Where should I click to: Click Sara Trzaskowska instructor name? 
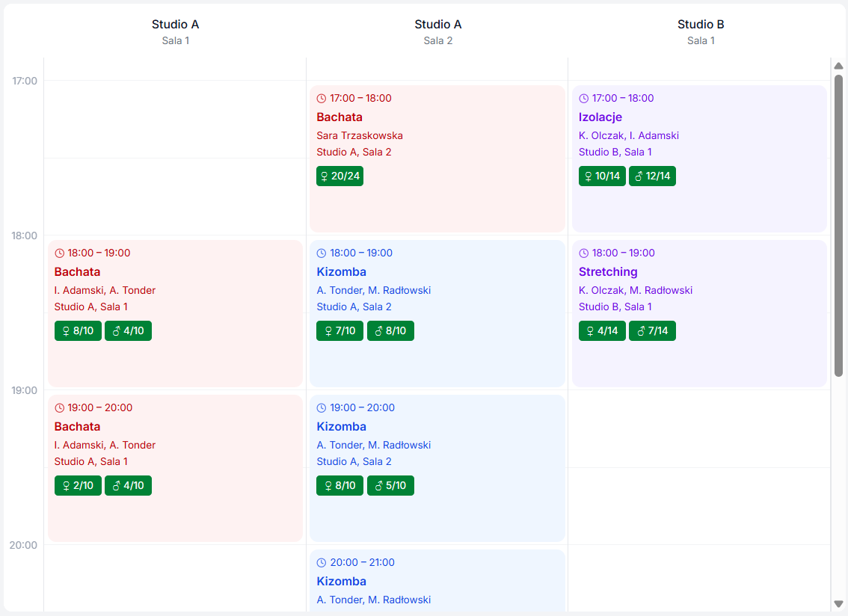[360, 136]
